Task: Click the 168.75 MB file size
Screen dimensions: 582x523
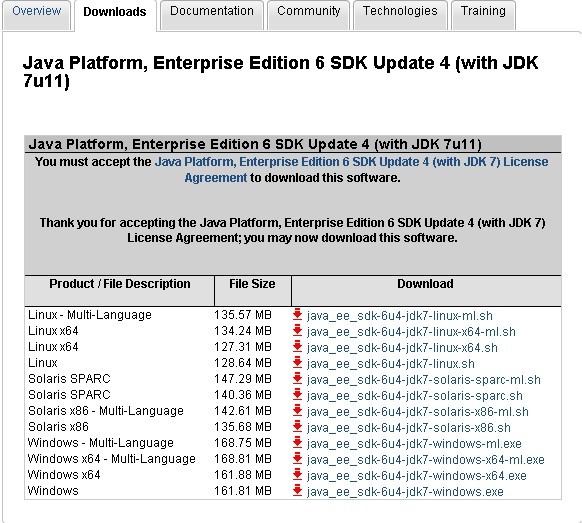Action: tap(243, 442)
